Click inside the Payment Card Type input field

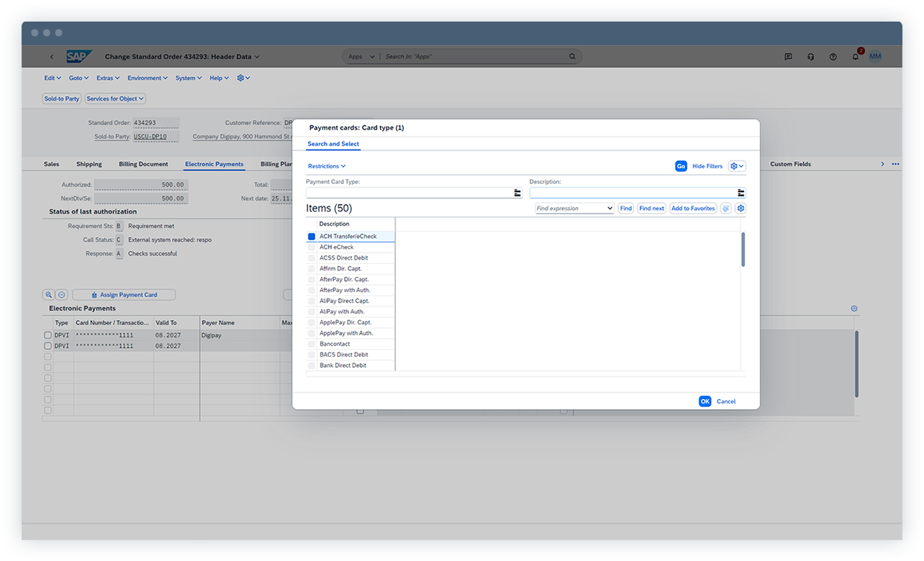click(x=410, y=192)
